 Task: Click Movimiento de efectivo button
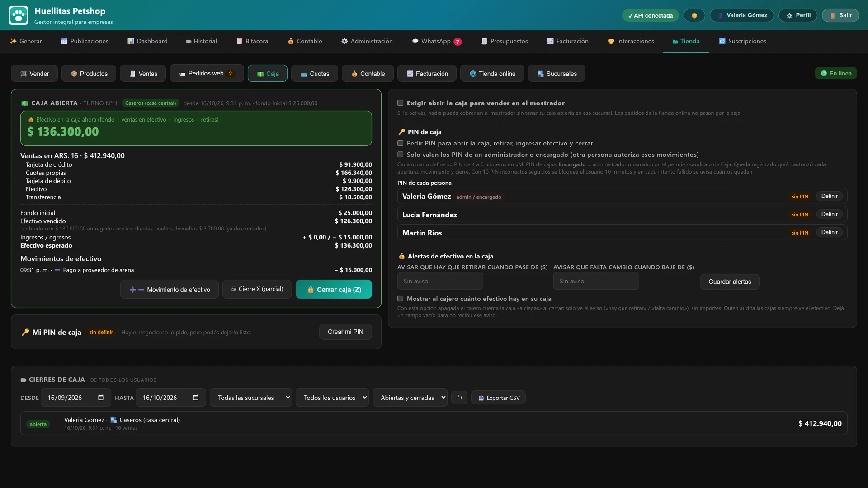(170, 289)
